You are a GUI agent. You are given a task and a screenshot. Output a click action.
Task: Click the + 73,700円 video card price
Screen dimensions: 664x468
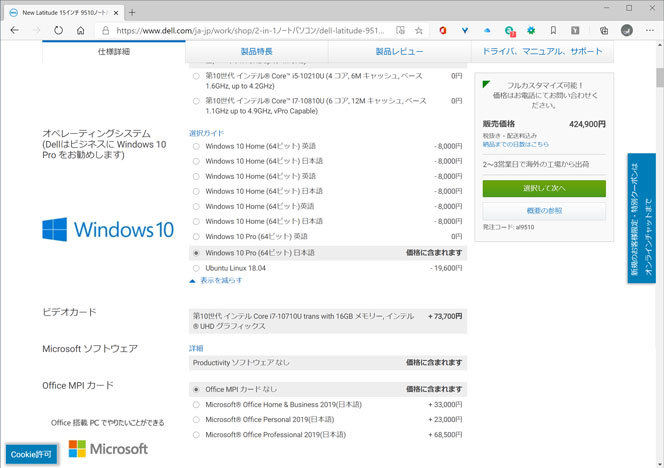pyautogui.click(x=445, y=316)
